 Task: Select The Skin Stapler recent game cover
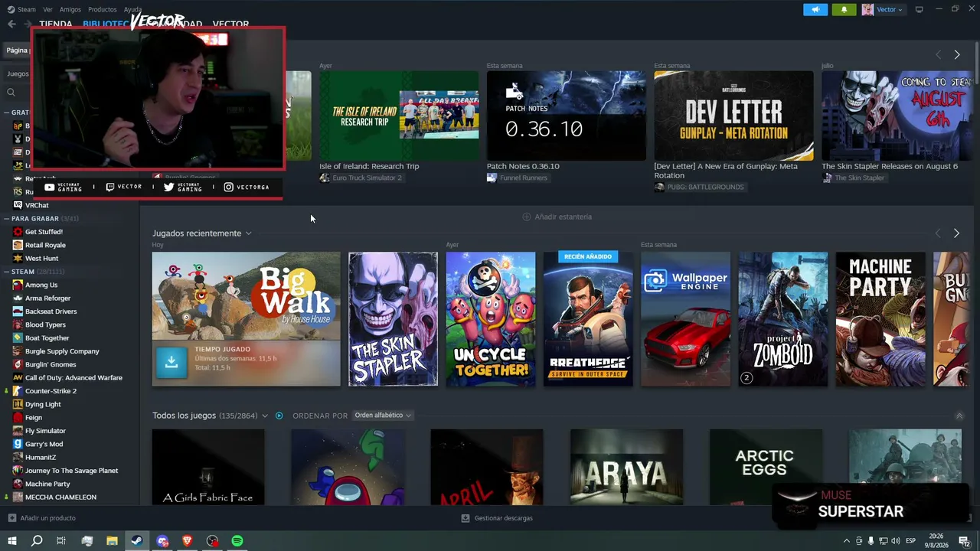pyautogui.click(x=393, y=319)
